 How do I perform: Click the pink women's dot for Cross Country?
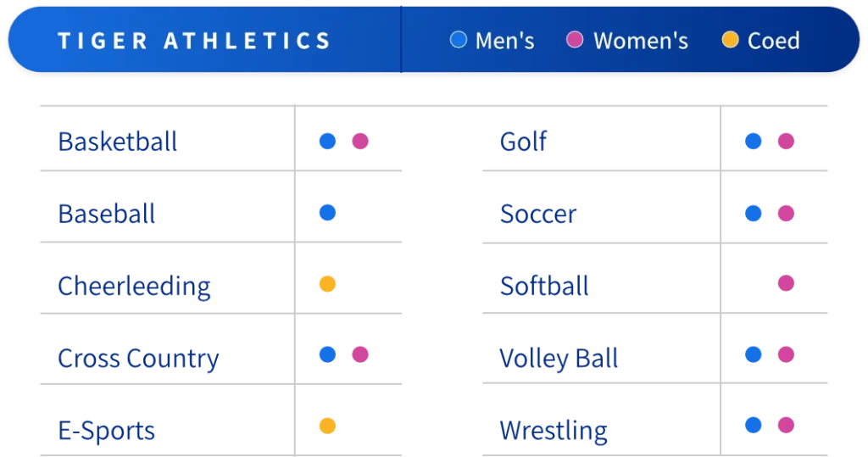tap(361, 354)
